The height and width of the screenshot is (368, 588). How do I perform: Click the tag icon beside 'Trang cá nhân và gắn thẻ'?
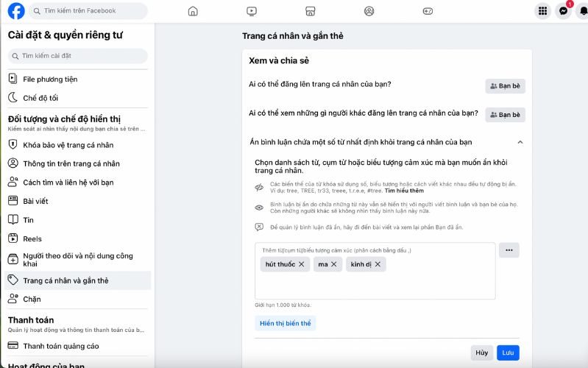point(13,280)
